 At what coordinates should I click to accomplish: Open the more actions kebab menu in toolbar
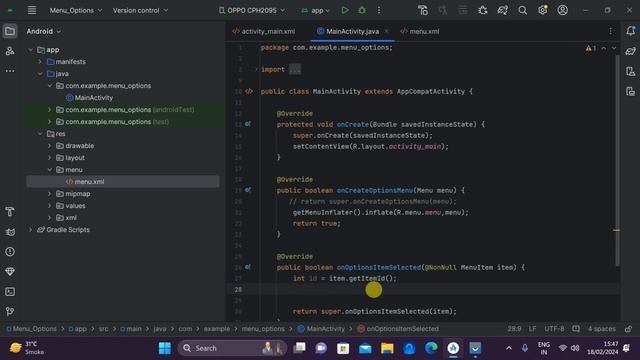[379, 10]
